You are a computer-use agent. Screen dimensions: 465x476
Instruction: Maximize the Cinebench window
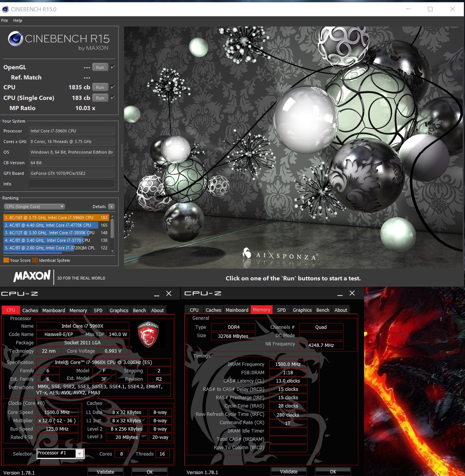click(430, 9)
